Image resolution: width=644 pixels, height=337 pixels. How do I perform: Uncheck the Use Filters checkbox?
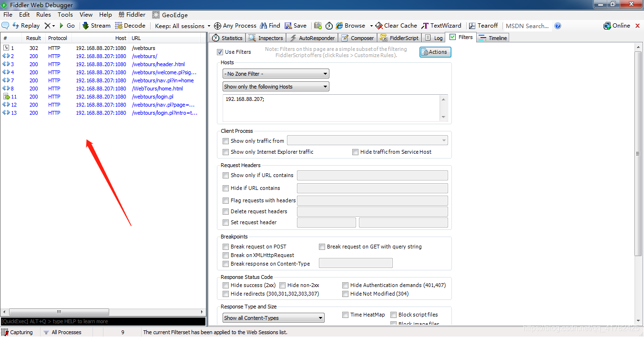click(x=220, y=52)
